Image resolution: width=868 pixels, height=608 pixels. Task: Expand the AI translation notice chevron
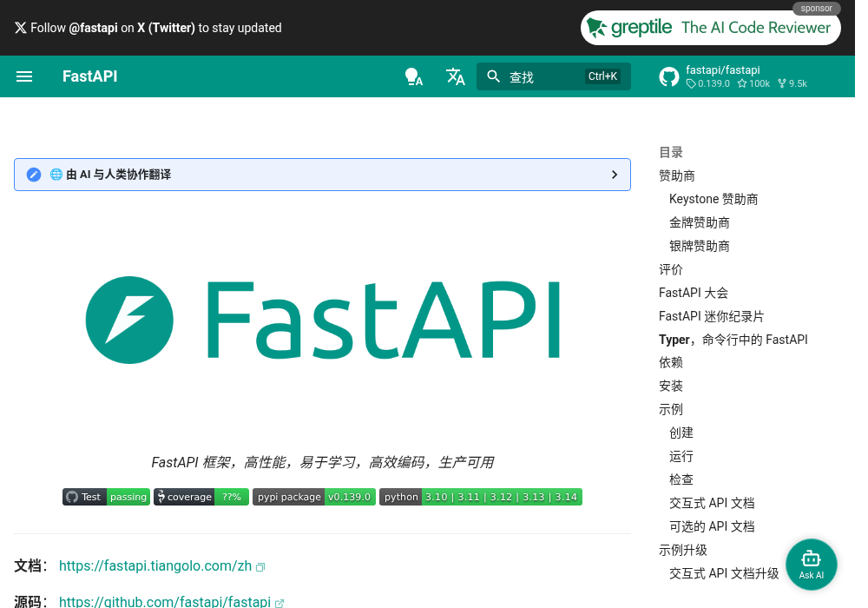615,175
